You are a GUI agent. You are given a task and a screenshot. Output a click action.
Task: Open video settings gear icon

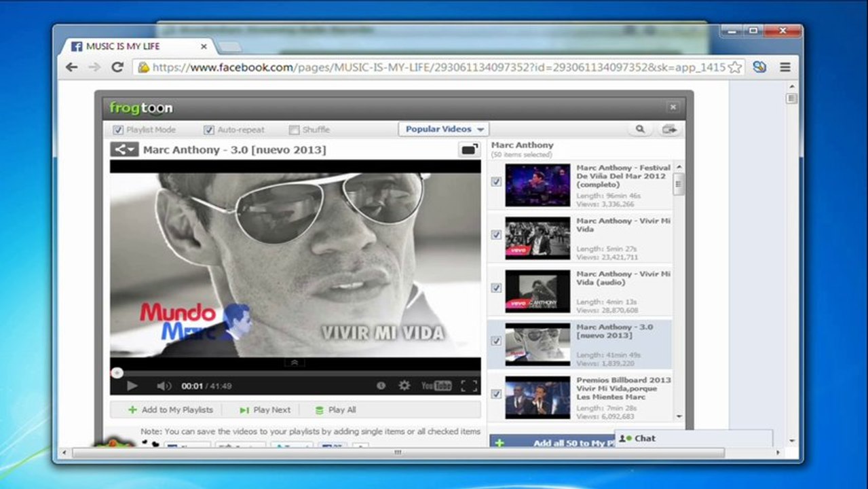coord(404,386)
